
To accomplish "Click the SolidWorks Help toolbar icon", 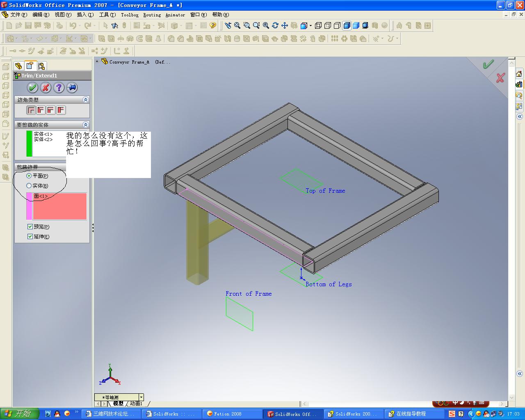I will pyautogui.click(x=212, y=26).
